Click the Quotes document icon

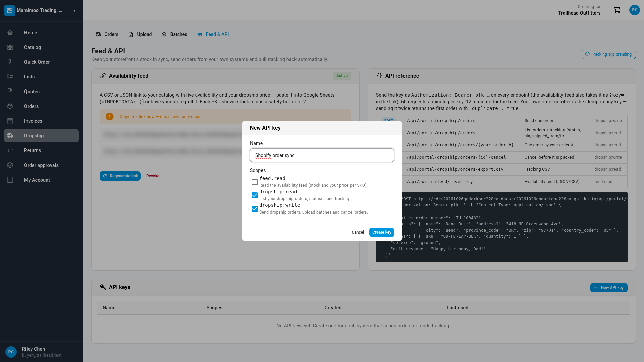pyautogui.click(x=10, y=92)
